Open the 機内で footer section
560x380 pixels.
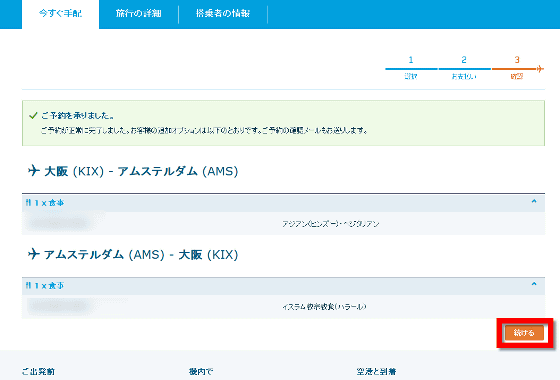[201, 371]
